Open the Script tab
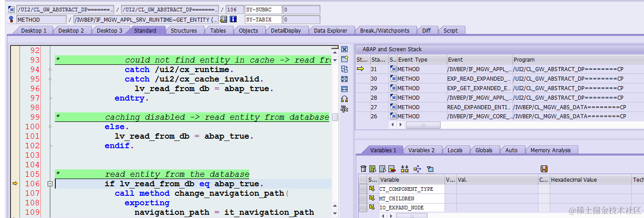The height and width of the screenshot is (218, 644). click(x=450, y=30)
